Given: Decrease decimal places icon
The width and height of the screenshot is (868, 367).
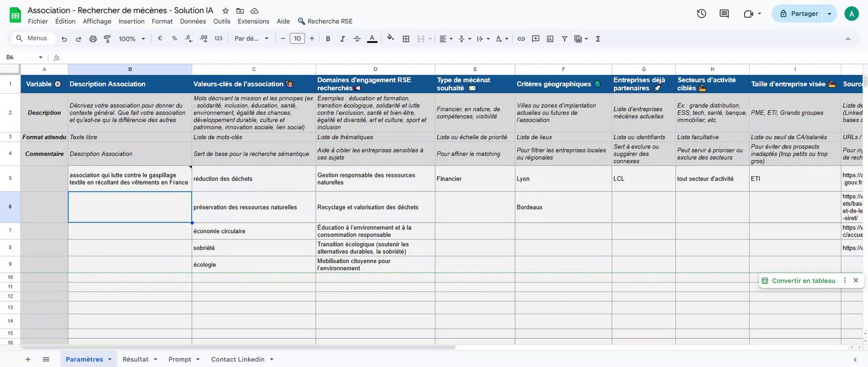Looking at the screenshot, I should 189,38.
